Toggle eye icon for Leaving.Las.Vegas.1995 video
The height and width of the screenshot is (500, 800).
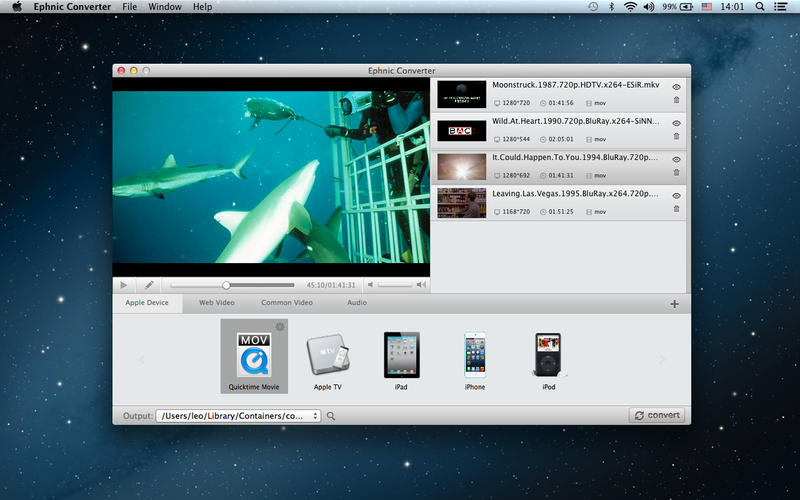click(x=676, y=196)
